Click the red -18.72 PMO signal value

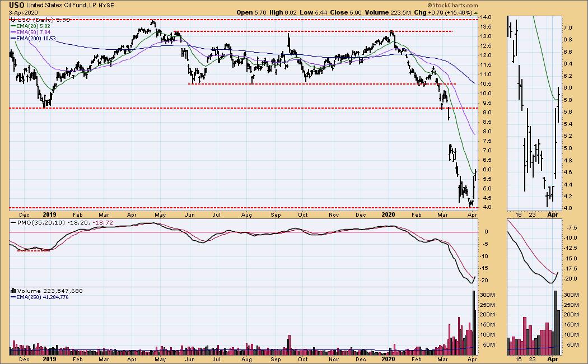tap(102, 223)
